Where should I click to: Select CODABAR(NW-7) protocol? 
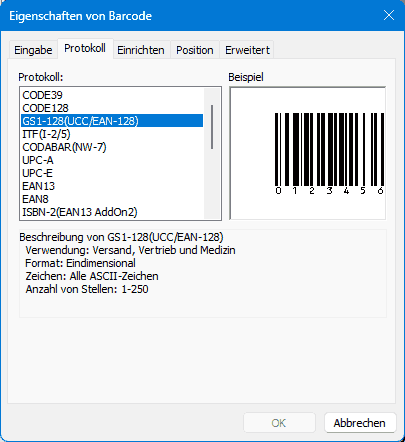112,147
